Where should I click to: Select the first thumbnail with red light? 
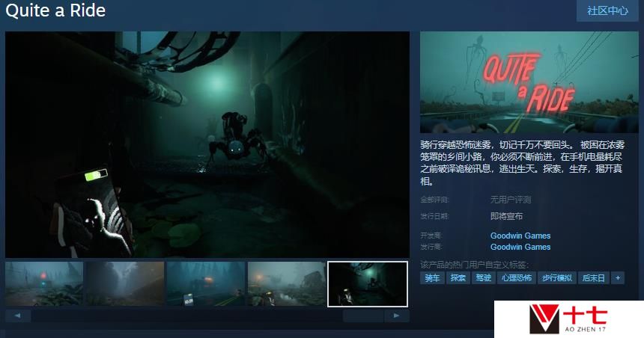[44, 284]
